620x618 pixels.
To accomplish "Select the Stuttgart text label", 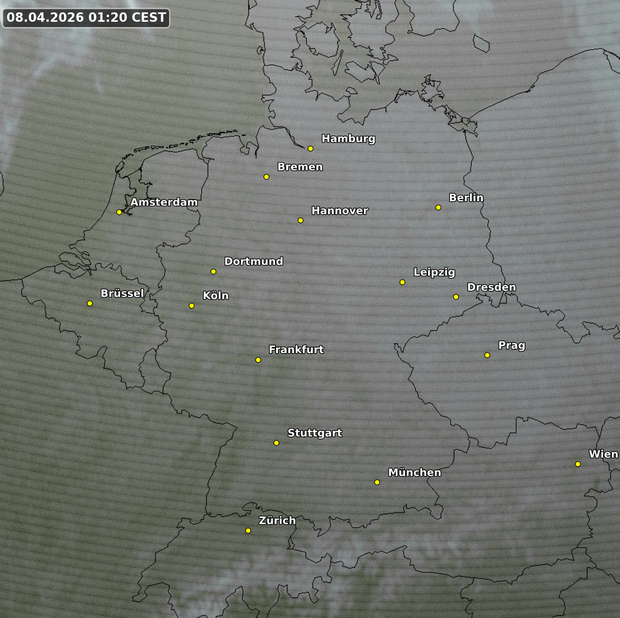I will pos(314,433).
